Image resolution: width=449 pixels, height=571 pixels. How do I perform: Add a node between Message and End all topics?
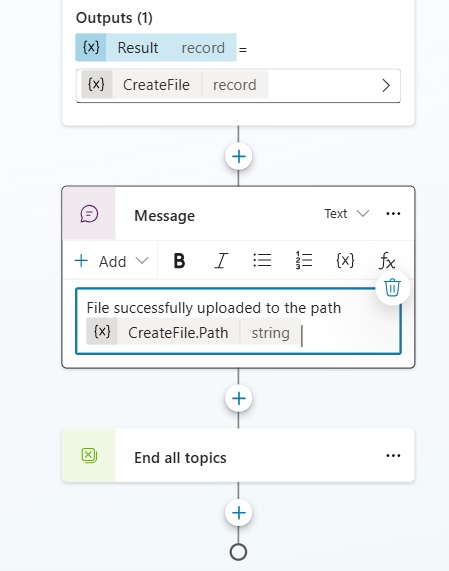pyautogui.click(x=239, y=398)
